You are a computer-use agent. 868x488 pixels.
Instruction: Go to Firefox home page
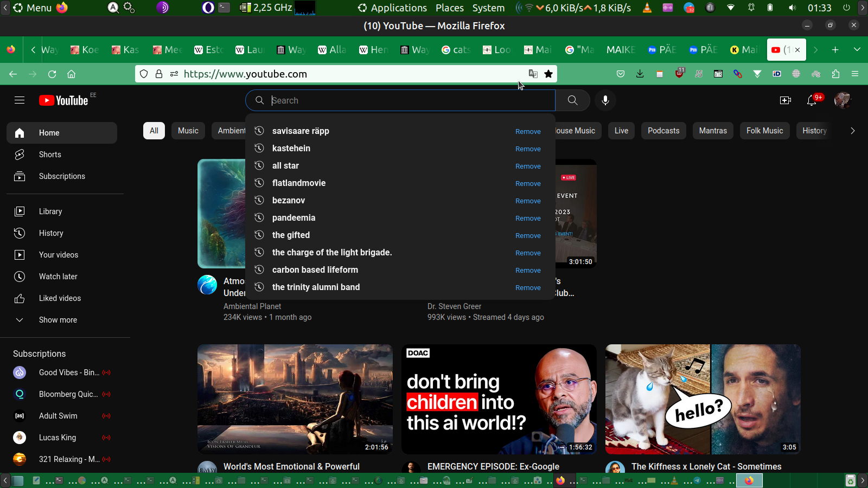71,74
